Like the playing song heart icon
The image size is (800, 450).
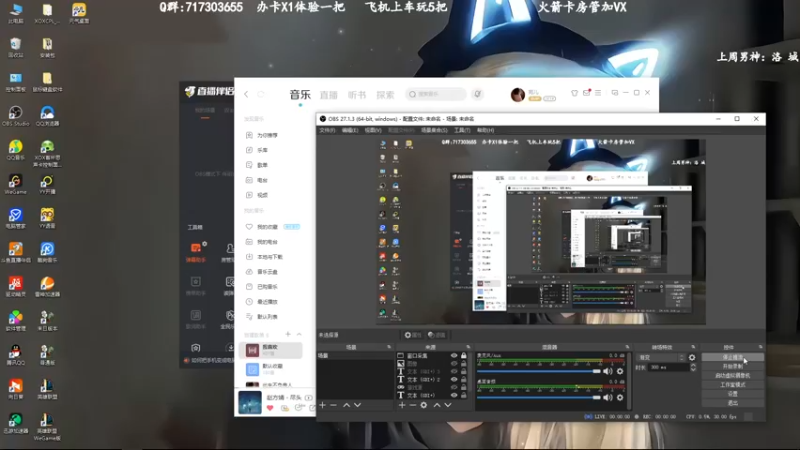[270, 408]
